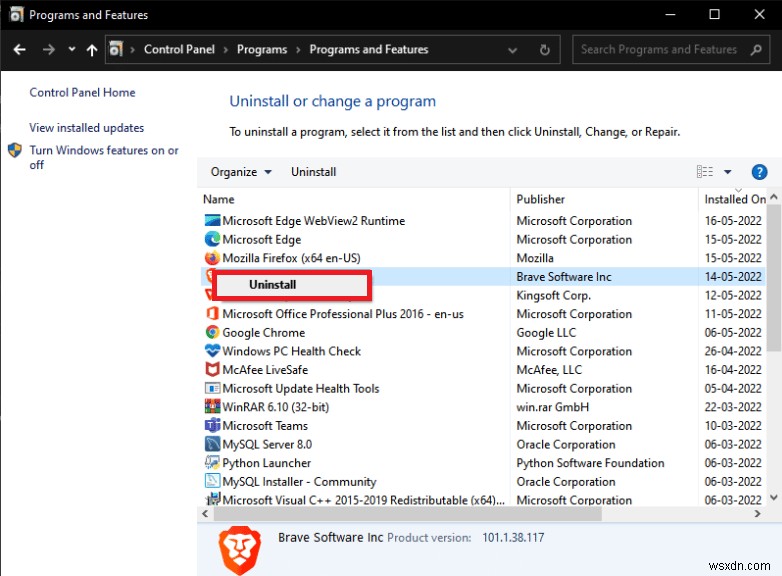Click the Back navigation arrow

point(20,49)
